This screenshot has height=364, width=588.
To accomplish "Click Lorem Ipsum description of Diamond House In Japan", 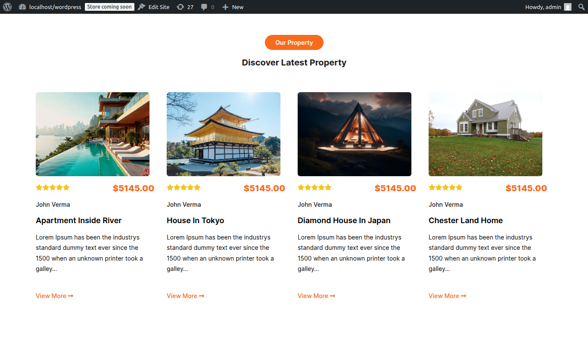I will click(352, 253).
